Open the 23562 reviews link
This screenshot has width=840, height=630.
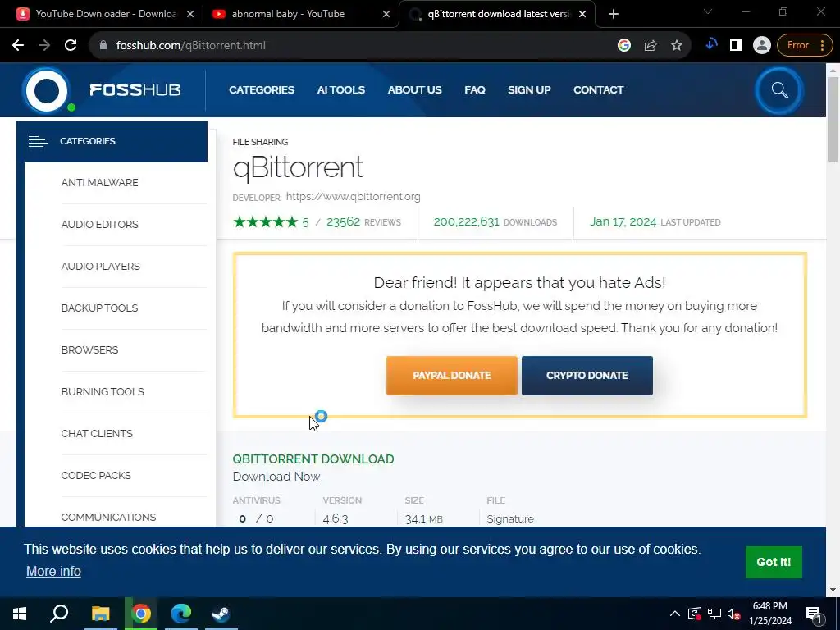363,221
